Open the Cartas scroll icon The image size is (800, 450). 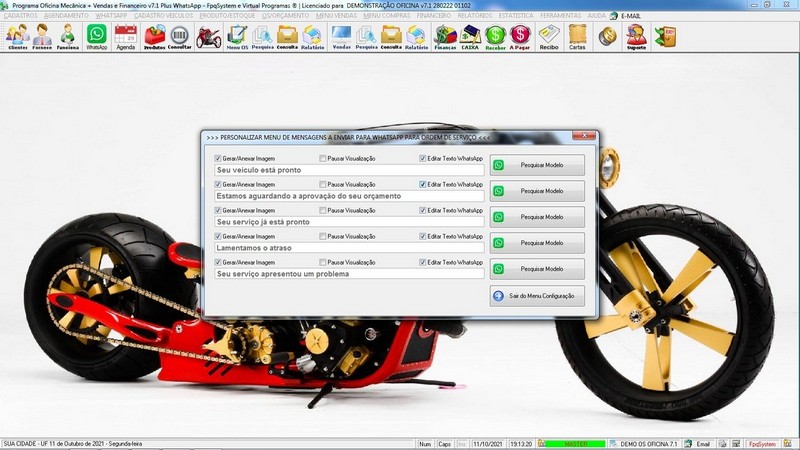(x=578, y=37)
